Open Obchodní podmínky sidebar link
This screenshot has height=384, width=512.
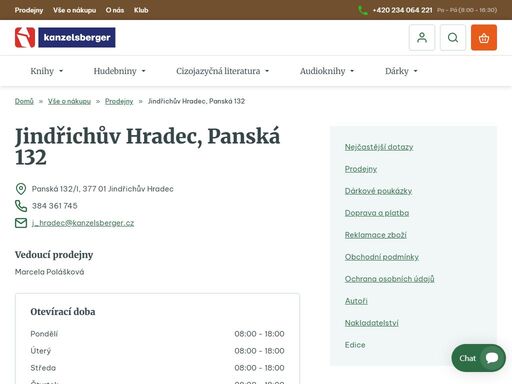click(x=382, y=257)
